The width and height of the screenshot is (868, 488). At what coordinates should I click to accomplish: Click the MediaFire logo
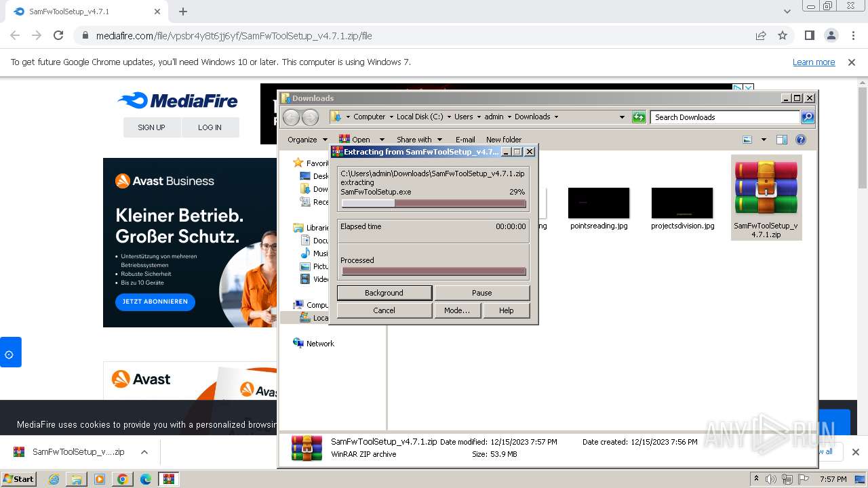(178, 101)
